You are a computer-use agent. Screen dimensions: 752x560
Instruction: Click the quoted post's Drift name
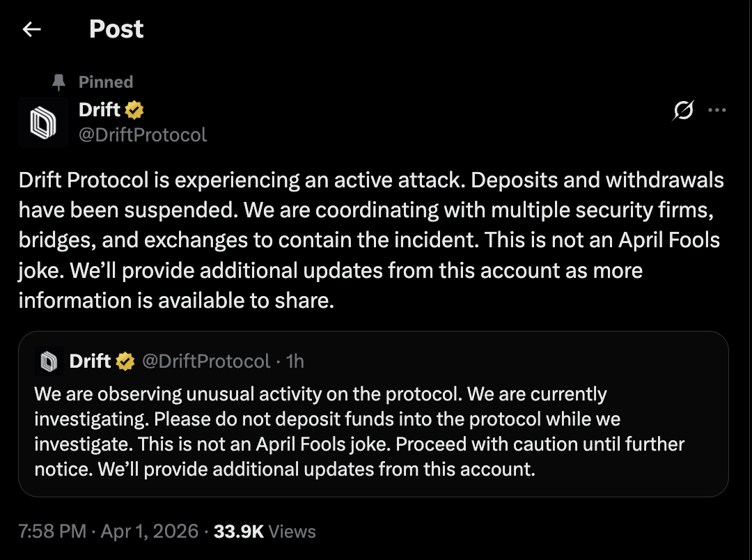click(x=90, y=361)
